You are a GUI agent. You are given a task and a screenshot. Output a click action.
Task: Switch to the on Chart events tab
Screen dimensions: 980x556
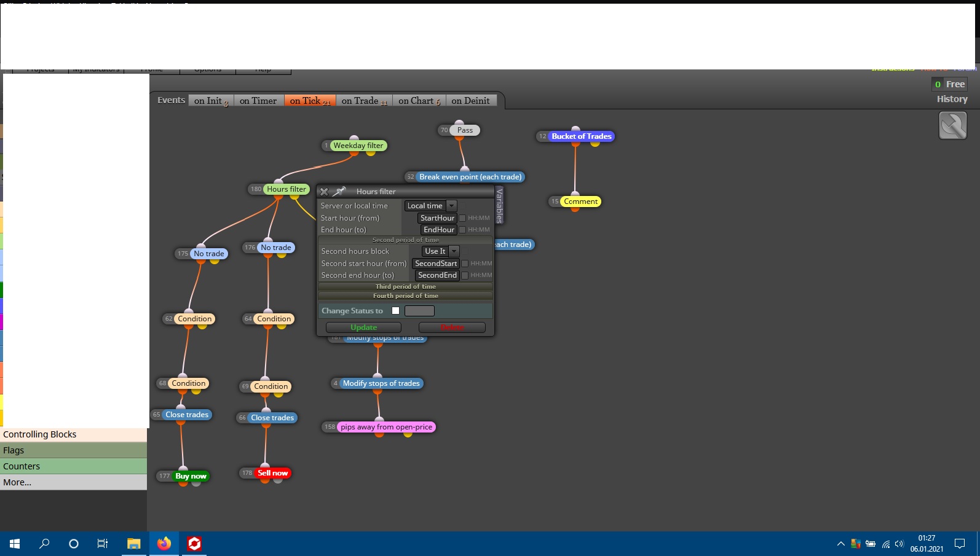pos(419,101)
